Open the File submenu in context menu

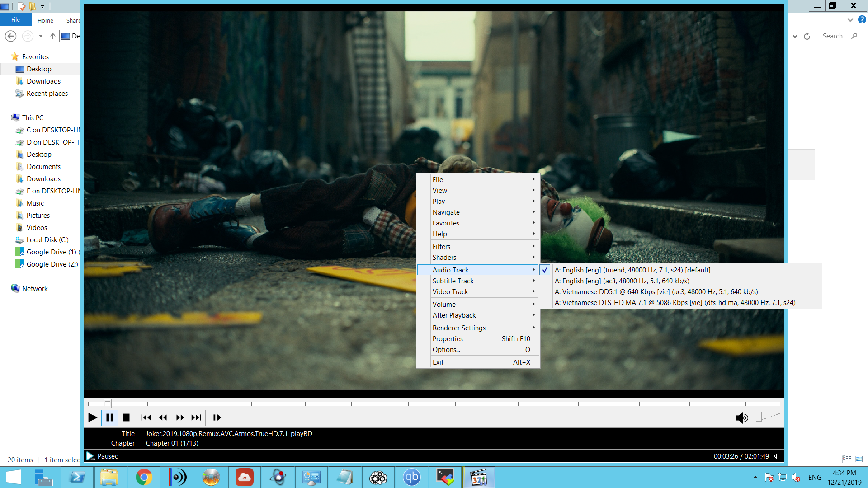point(478,180)
